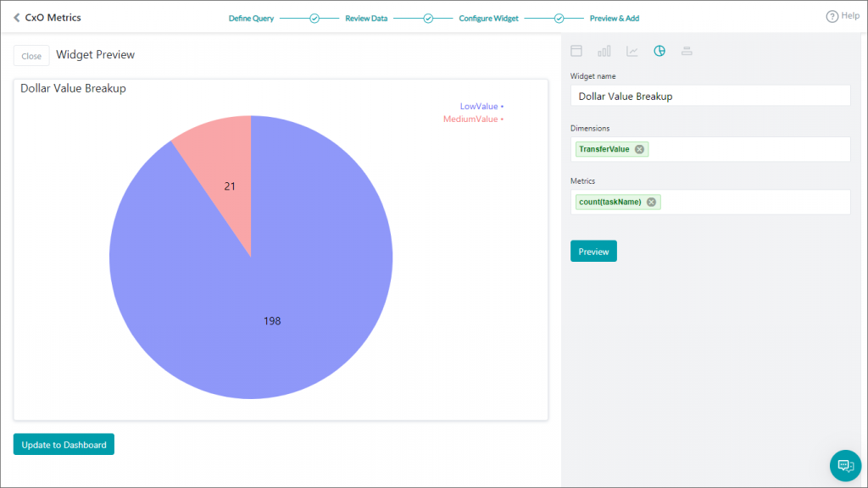This screenshot has height=488, width=868.
Task: Remove the count(taskName) metric tag
Action: [x=651, y=202]
